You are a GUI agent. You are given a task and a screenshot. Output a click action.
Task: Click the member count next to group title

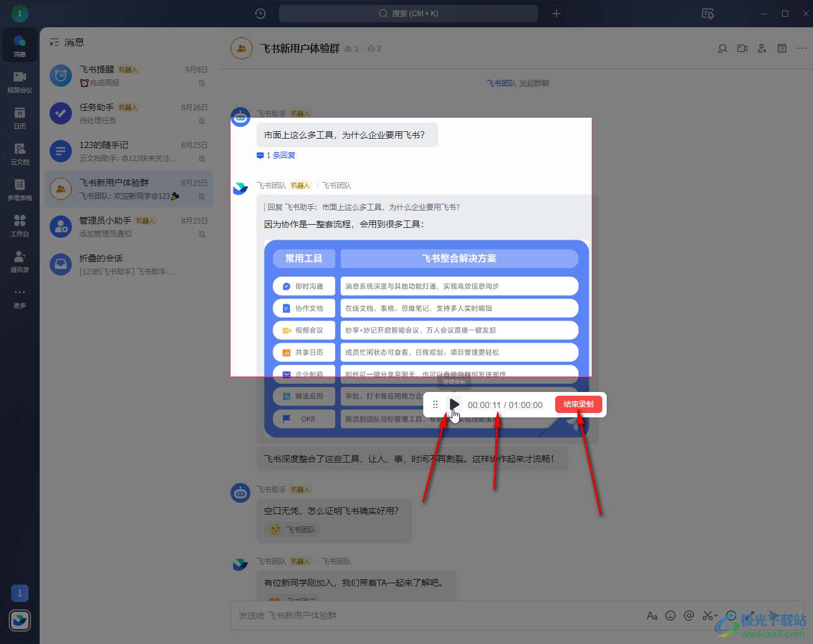click(x=351, y=48)
